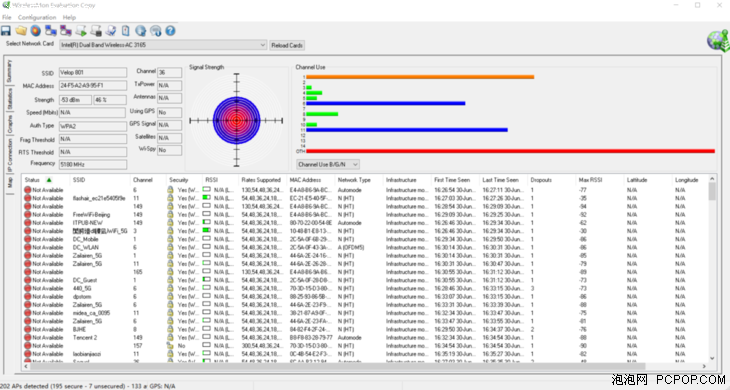
Task: Open the yellow folder toolbar icon
Action: pos(20,31)
